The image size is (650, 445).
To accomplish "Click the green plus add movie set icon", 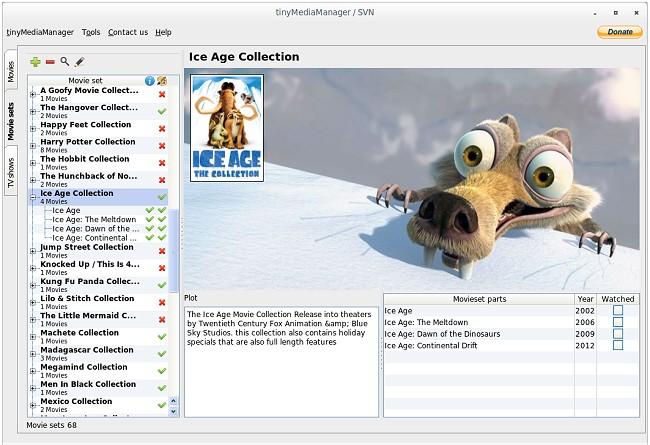I will 35,62.
